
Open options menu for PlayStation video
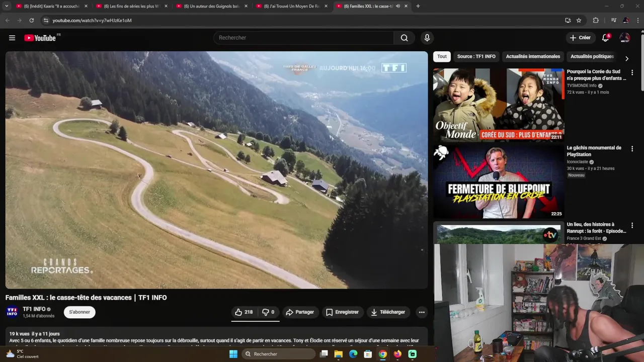pyautogui.click(x=632, y=149)
